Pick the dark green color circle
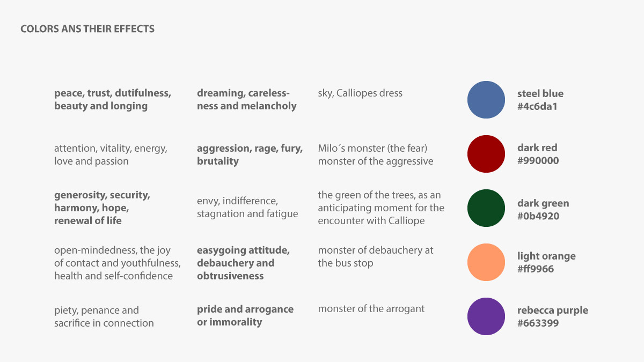Viewport: 644px width, 362px height. (486, 208)
